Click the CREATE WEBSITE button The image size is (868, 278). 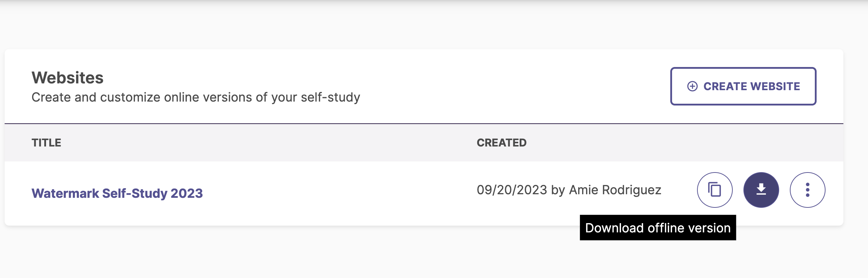(x=743, y=86)
